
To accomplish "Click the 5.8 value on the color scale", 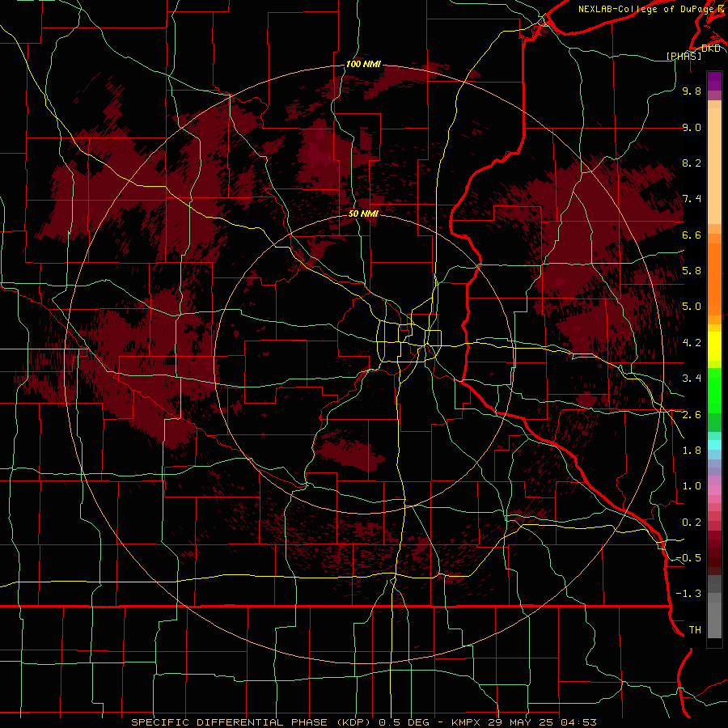I will (x=692, y=271).
